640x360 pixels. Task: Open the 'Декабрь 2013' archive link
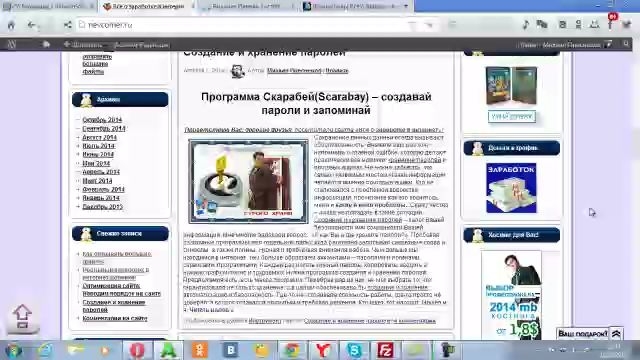click(102, 207)
